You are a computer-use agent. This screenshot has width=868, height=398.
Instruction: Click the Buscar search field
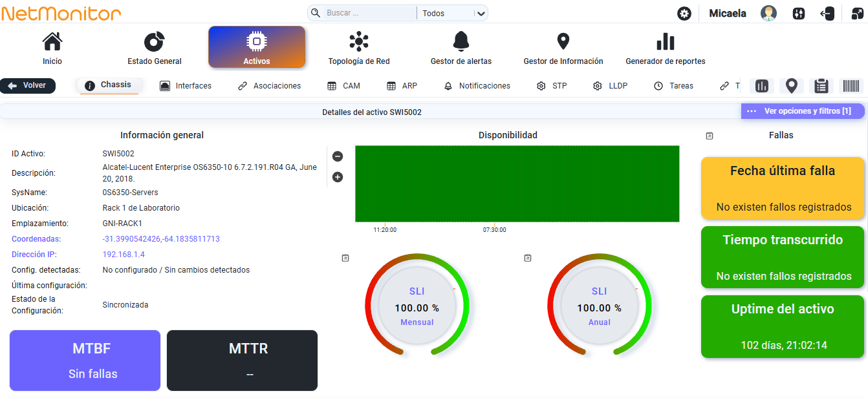point(369,14)
